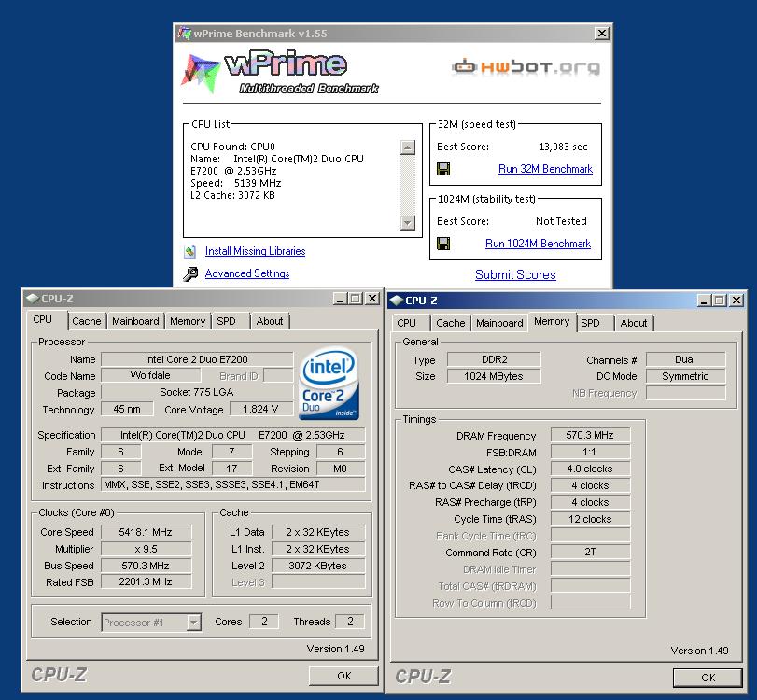Click the Intel Core 2 Duo logo badge
Screen dimensions: 757x700
[329, 384]
